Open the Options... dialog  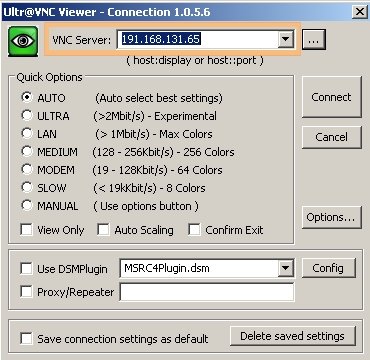(331, 217)
